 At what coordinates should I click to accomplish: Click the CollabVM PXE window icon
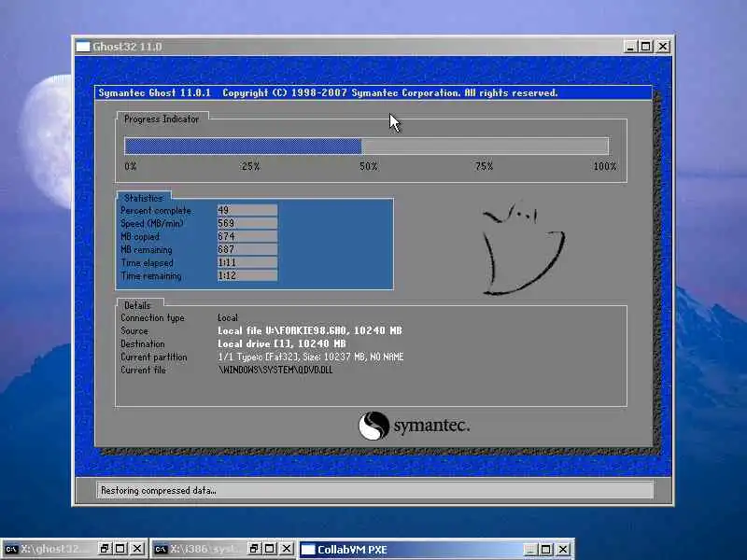tap(308, 550)
